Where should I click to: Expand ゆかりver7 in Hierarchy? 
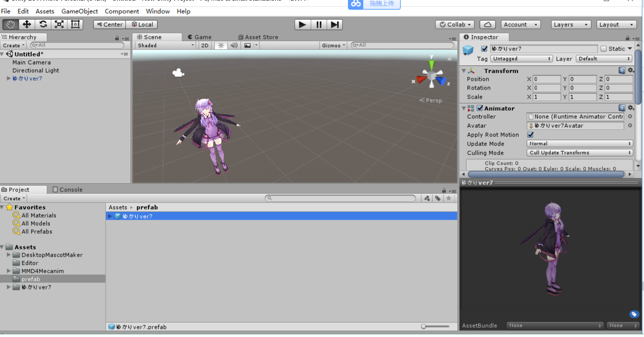click(x=9, y=78)
